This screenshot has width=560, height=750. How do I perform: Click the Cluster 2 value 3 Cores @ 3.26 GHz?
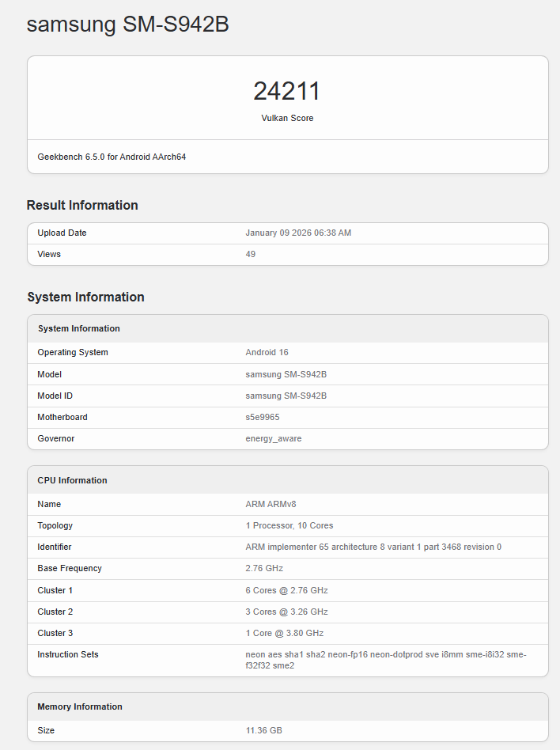click(286, 612)
